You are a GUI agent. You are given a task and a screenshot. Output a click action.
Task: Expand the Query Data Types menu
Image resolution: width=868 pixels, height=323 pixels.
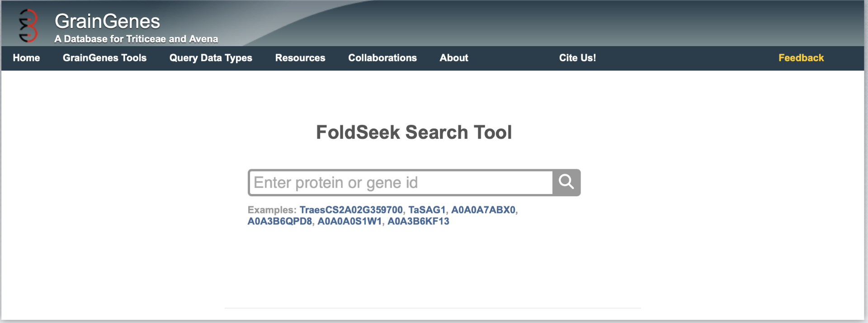point(211,58)
